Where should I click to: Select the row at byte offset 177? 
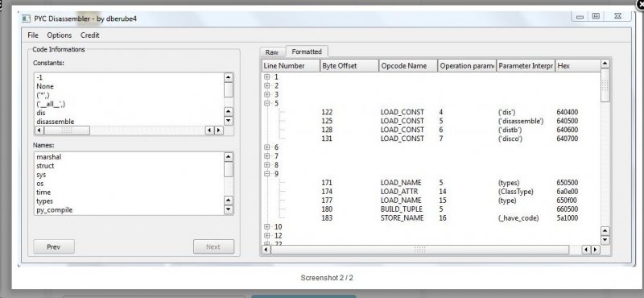pyautogui.click(x=431, y=201)
